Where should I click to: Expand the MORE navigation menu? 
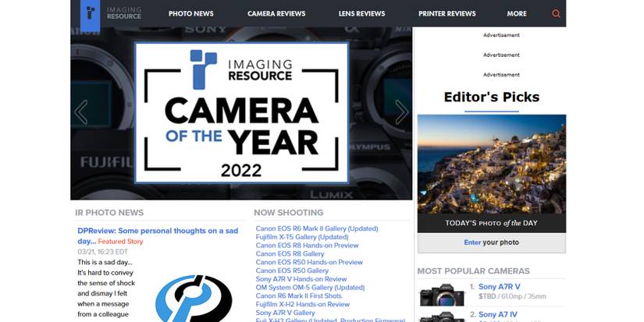pyautogui.click(x=516, y=13)
